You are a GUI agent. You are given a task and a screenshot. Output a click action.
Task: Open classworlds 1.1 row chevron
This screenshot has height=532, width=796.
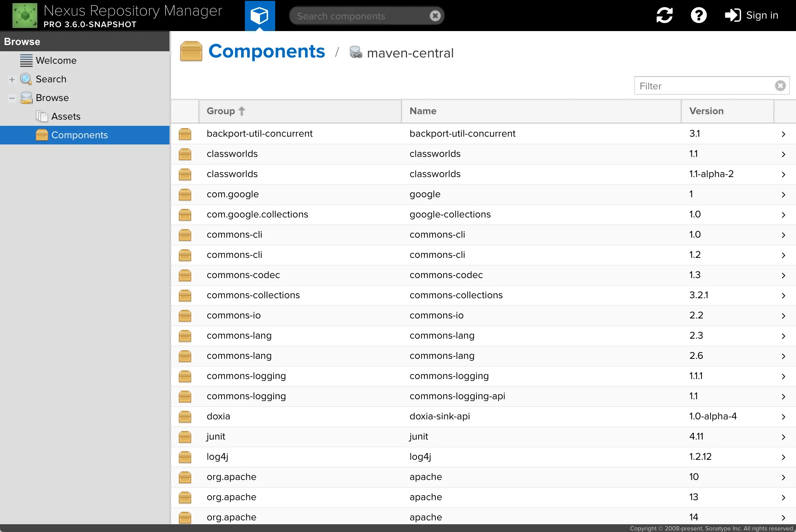[x=784, y=154]
